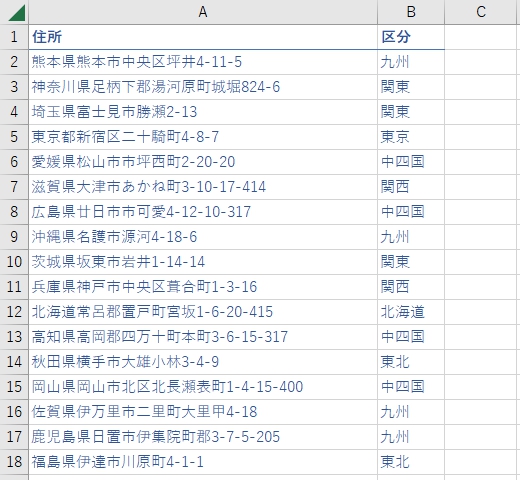Viewport: 520px width, 480px height.
Task: Click 中四国 in row 8
Action: coord(411,212)
